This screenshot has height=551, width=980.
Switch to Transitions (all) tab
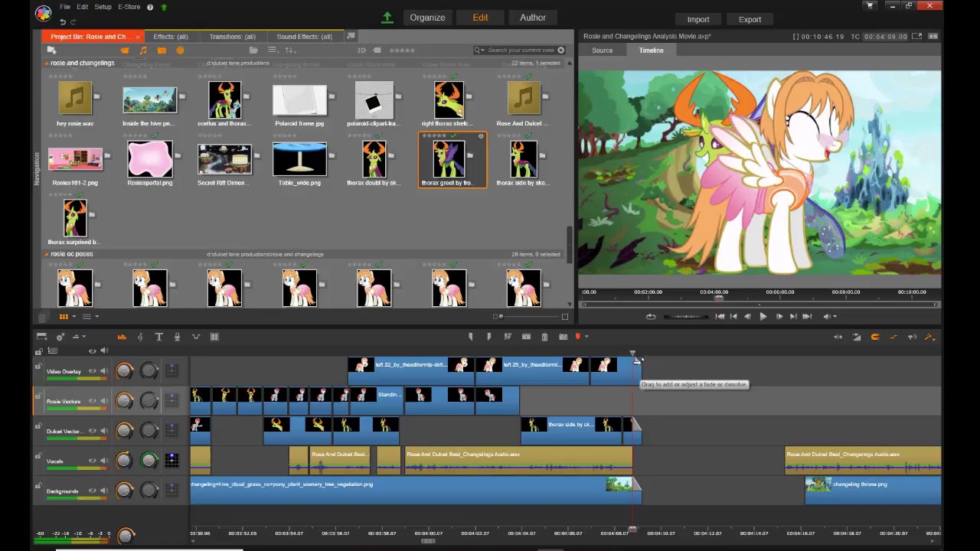[x=233, y=37]
